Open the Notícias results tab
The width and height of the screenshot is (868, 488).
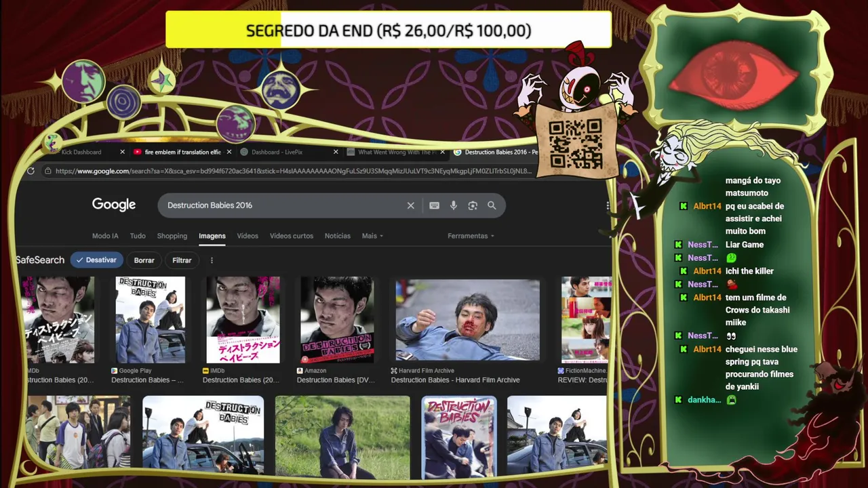tap(338, 236)
